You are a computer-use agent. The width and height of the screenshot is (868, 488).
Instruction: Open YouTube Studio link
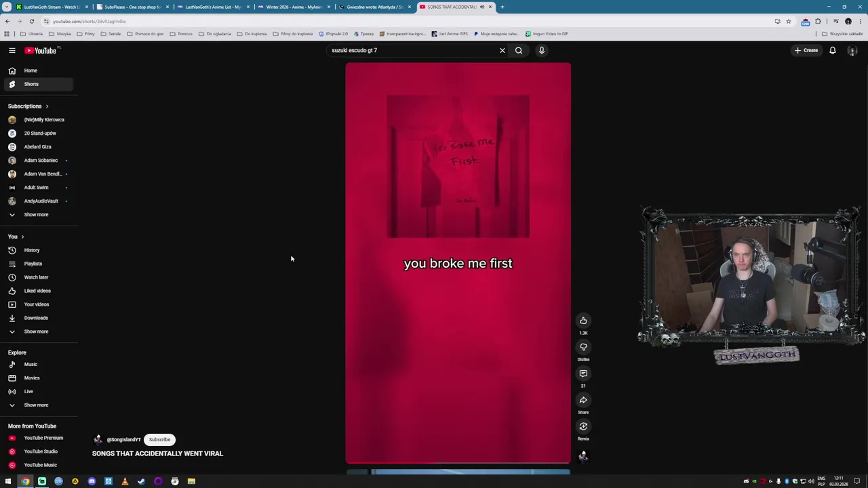pyautogui.click(x=39, y=451)
